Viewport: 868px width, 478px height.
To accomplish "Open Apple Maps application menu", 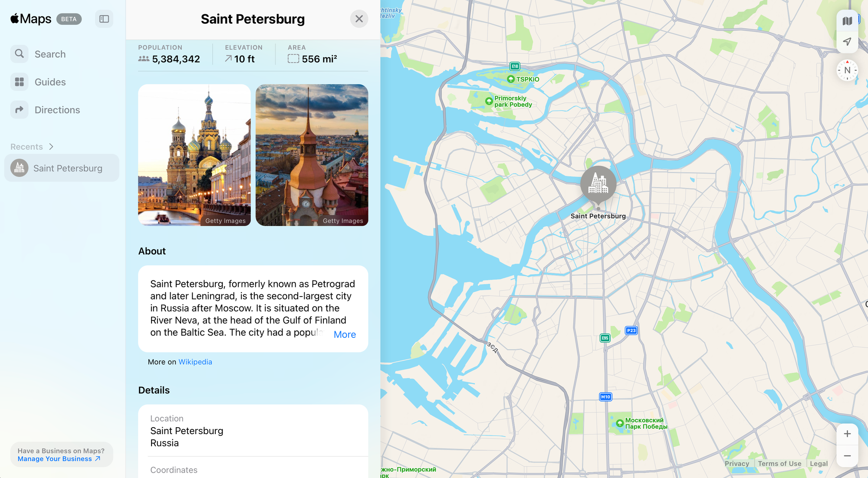I will [30, 18].
